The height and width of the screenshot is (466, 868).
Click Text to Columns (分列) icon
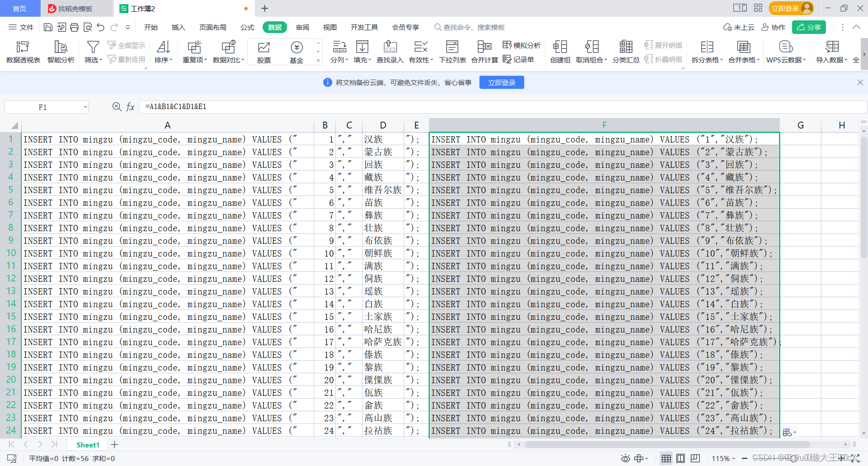pyautogui.click(x=339, y=47)
